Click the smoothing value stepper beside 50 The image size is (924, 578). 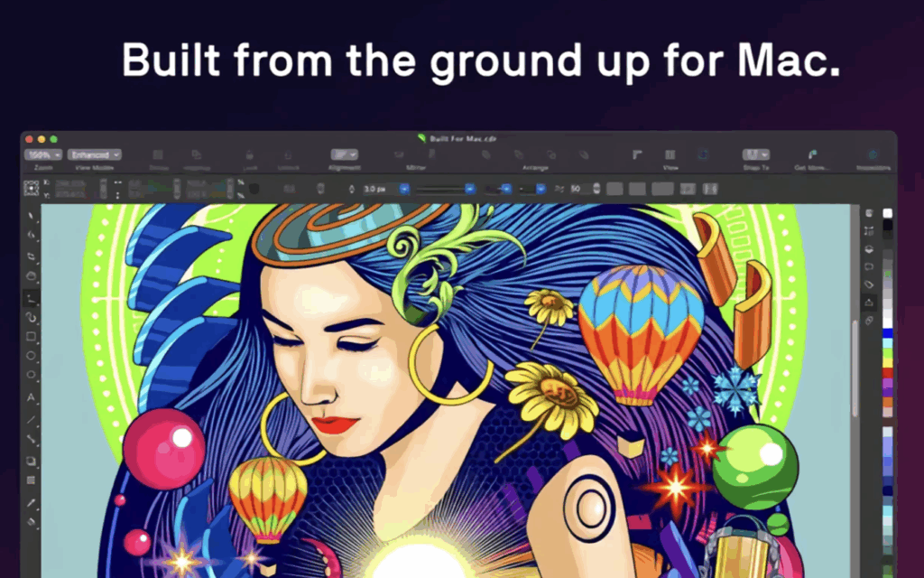tap(596, 189)
